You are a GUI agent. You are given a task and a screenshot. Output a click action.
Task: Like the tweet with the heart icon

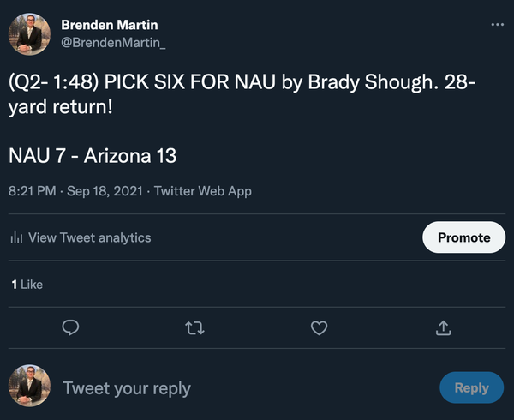tap(319, 327)
